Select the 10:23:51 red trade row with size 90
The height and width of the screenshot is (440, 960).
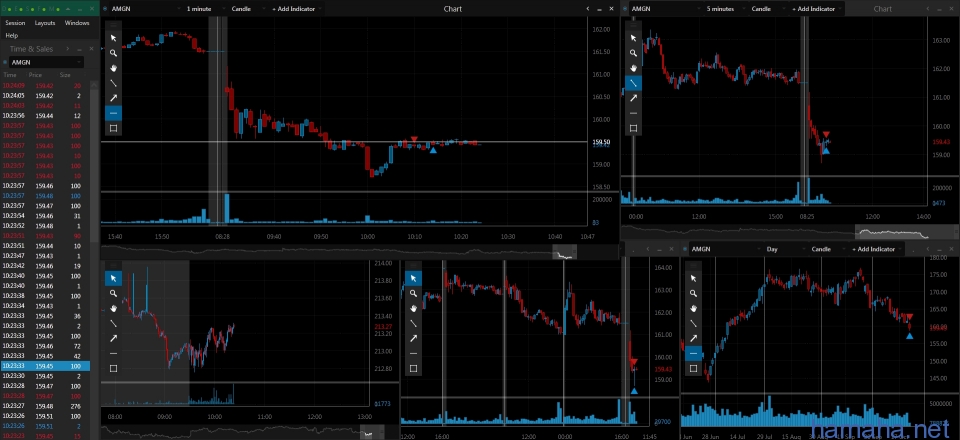[x=45, y=236]
